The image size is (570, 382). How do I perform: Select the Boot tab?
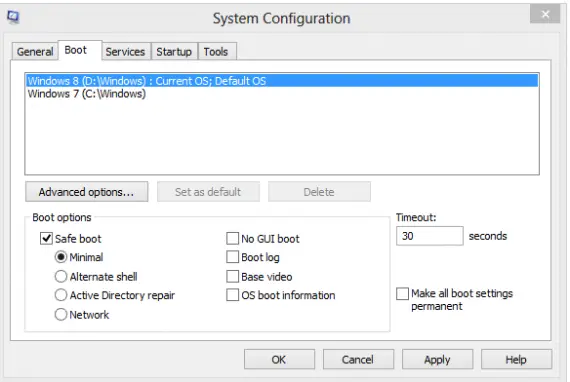[x=80, y=50]
